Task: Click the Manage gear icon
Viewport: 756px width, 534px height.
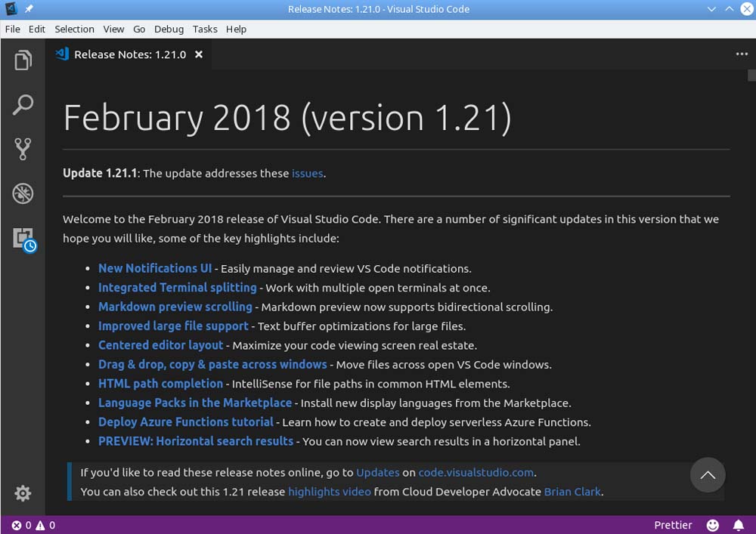Action: [x=23, y=493]
